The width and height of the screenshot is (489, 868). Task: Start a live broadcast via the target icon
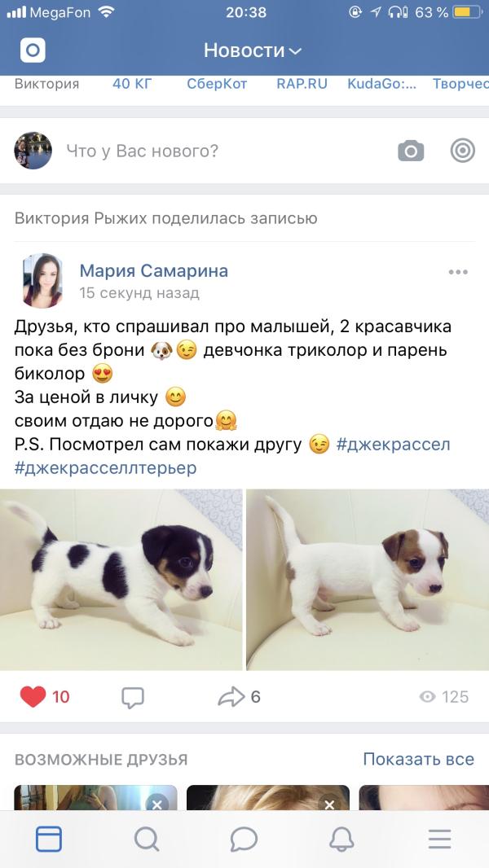click(462, 150)
